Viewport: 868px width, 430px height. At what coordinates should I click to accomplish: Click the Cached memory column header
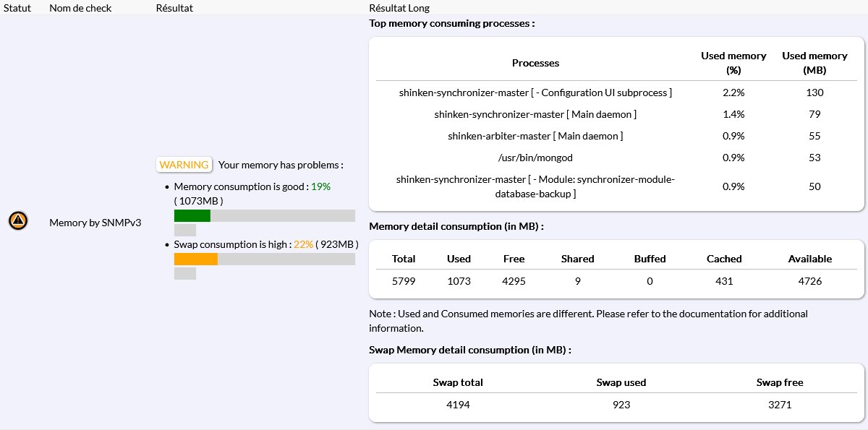coord(724,259)
